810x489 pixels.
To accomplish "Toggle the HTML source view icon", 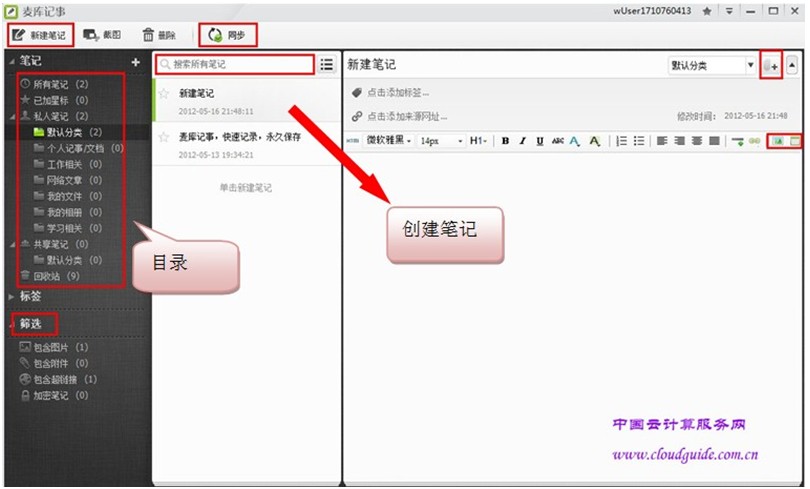I will [x=353, y=140].
